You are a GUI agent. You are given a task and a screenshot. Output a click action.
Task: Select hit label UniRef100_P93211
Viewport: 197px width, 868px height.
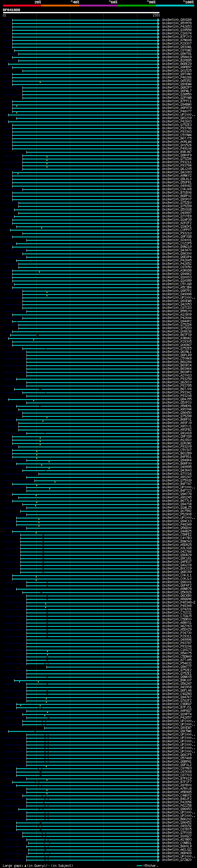tap(177, 162)
